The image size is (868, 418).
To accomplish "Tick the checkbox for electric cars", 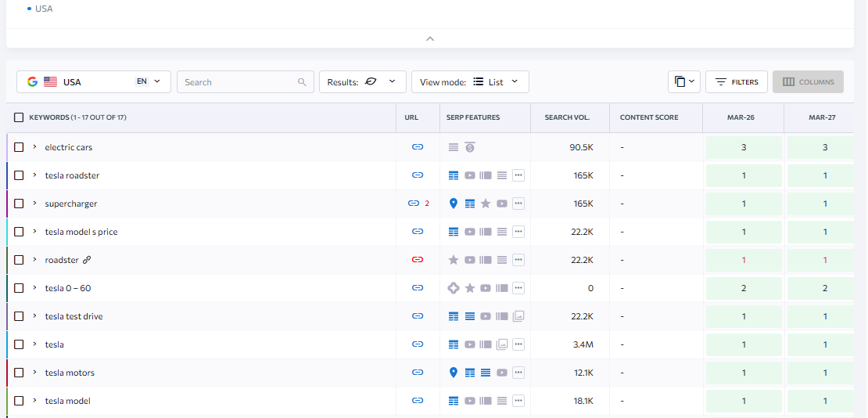I will (19, 147).
